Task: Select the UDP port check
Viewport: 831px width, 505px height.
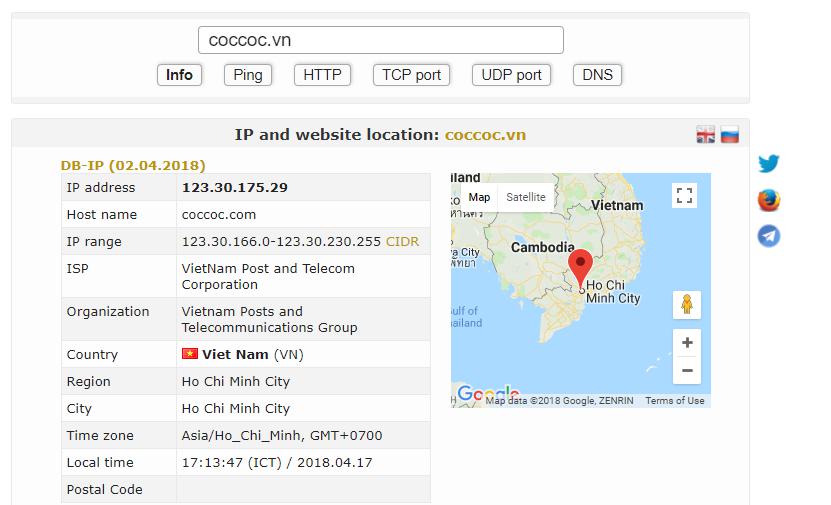Action: coord(511,75)
